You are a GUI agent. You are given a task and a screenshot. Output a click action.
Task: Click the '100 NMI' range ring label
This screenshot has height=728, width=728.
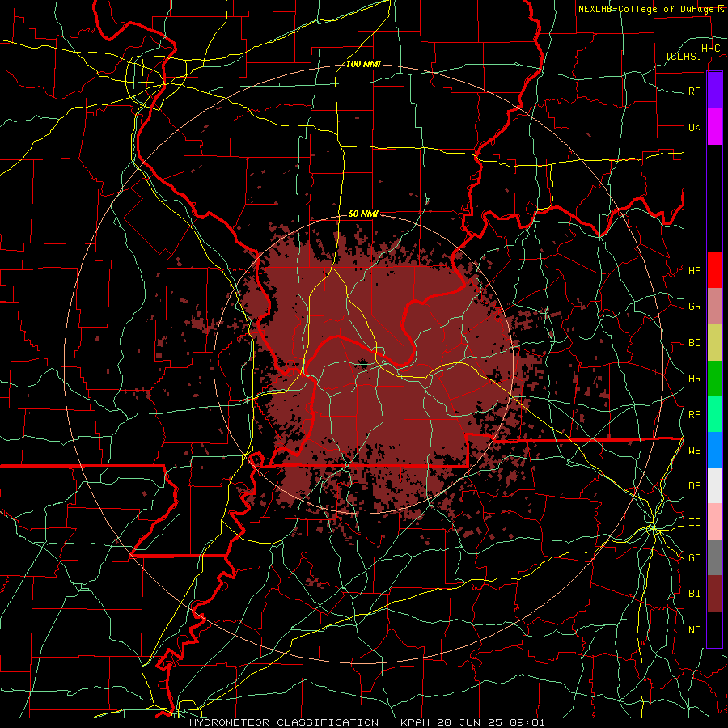[363, 64]
